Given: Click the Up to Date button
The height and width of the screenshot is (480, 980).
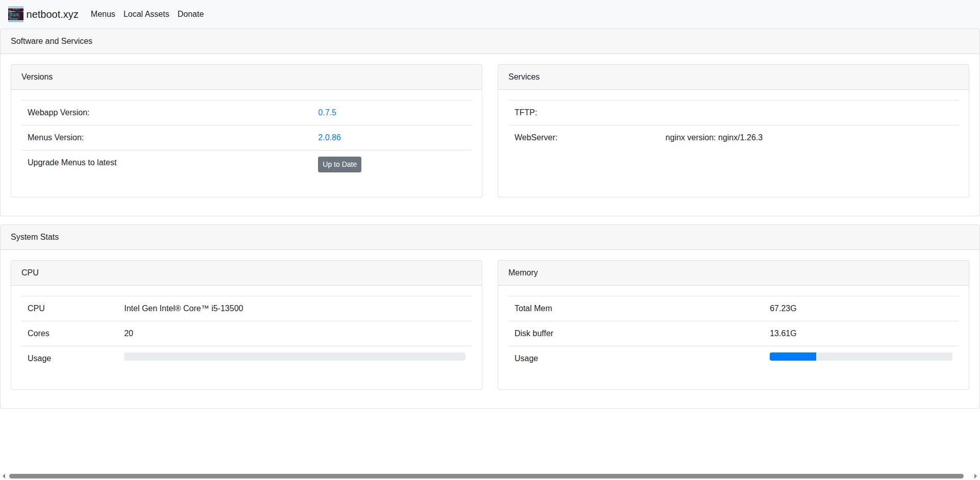Looking at the screenshot, I should coord(339,164).
